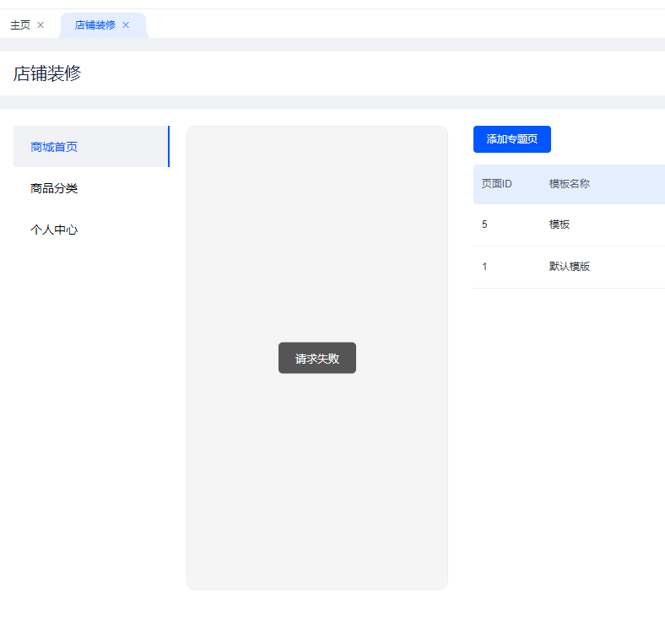665x644 pixels.
Task: Click the 店铺装修 page heading
Action: click(x=47, y=73)
